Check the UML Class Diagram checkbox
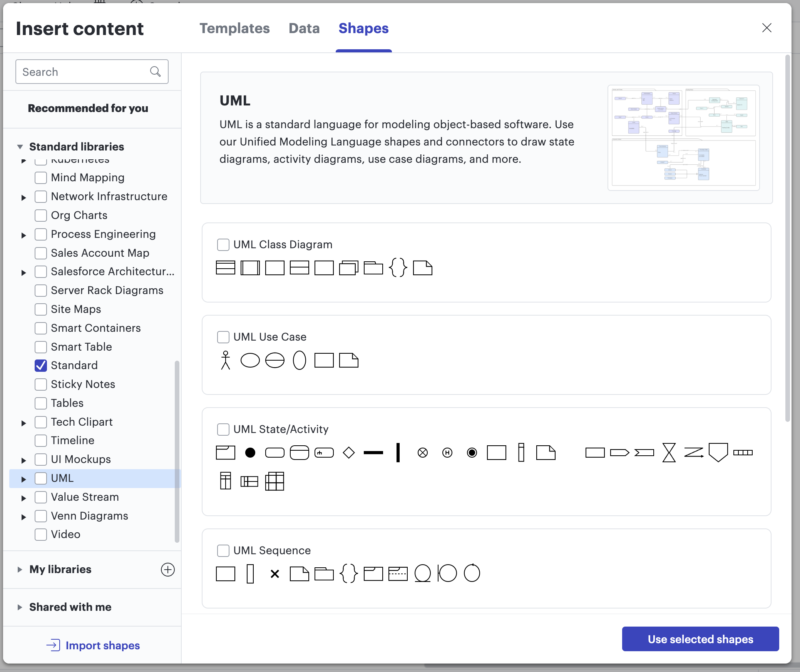This screenshot has height=672, width=800. click(223, 244)
